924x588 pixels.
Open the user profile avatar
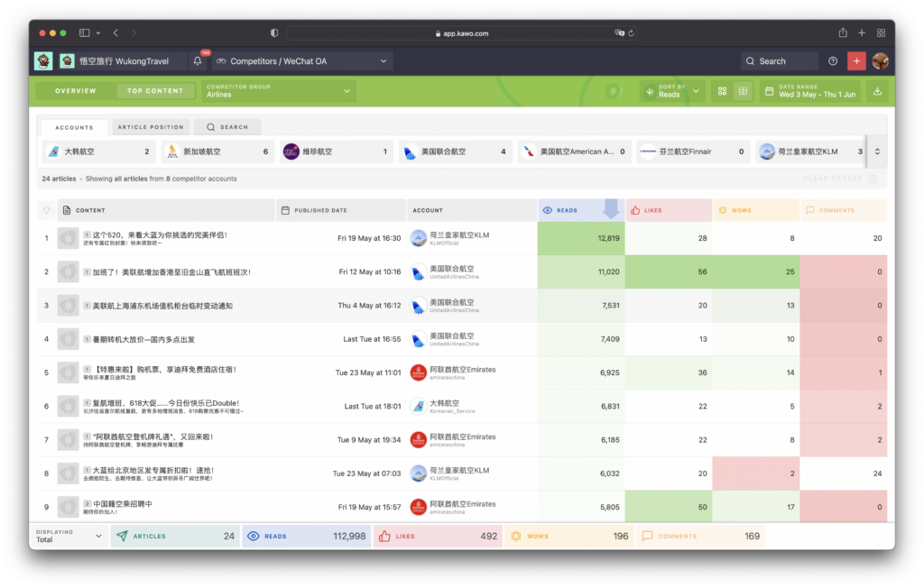click(881, 60)
